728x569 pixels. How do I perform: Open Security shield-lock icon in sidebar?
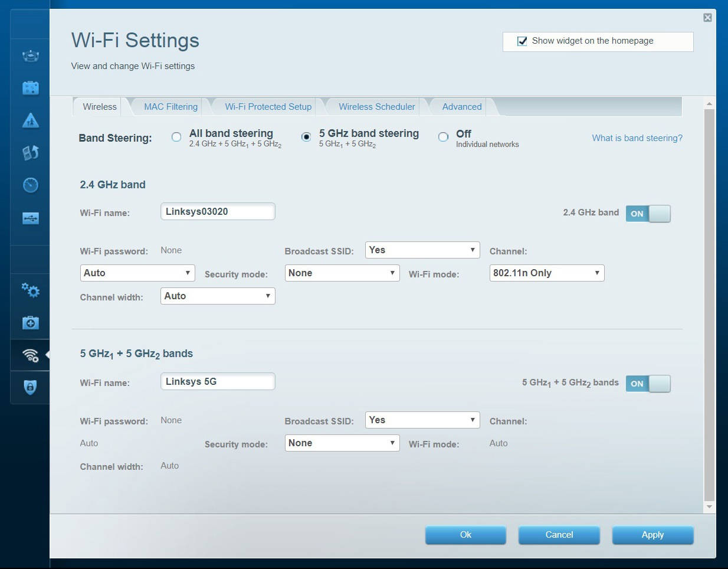(x=30, y=387)
